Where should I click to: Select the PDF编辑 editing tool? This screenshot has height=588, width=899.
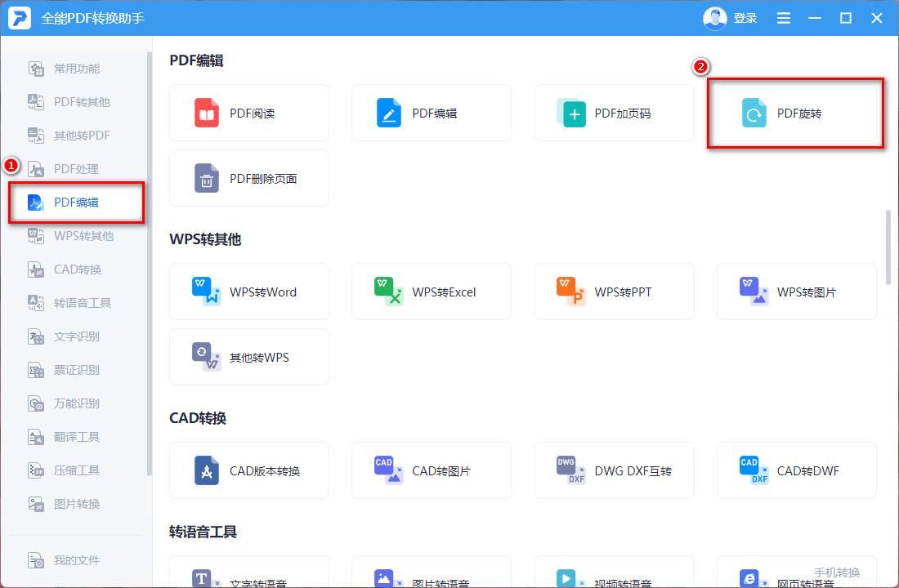point(432,113)
